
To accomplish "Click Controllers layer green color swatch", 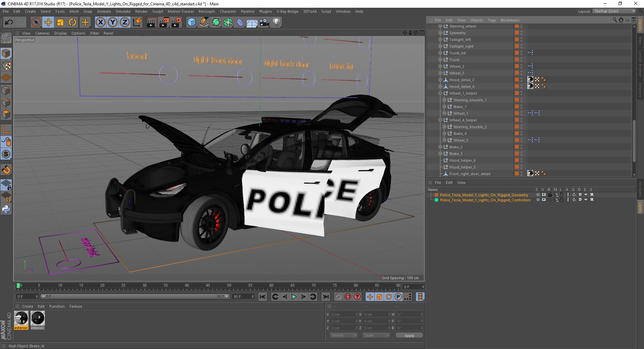I will pos(436,200).
